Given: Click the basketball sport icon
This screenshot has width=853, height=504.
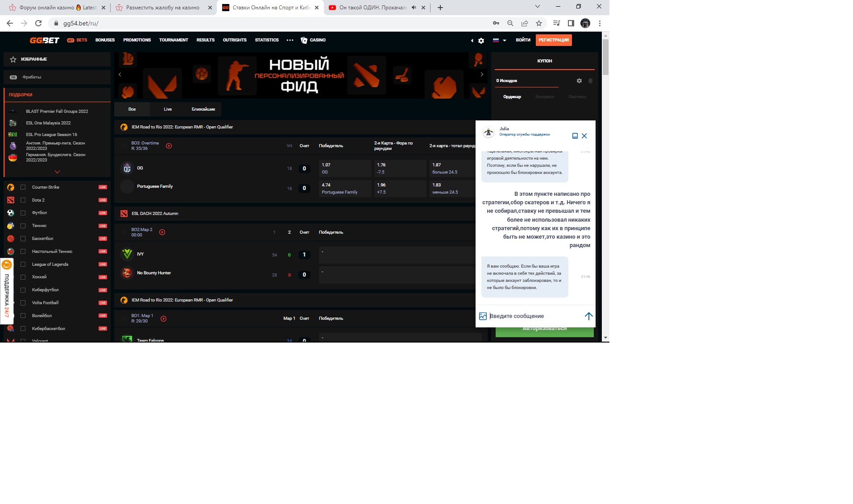Looking at the screenshot, I should pos(11,239).
